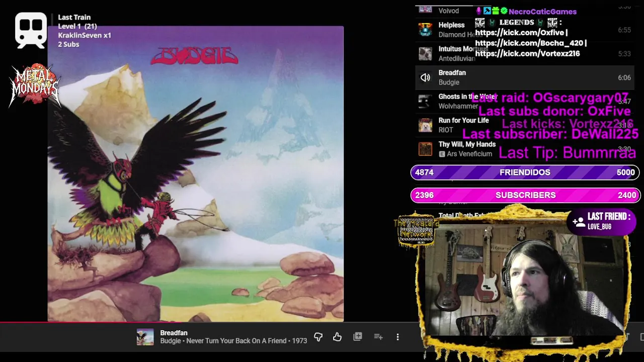Play Helpless by Diamond Head in queue

[x=524, y=30]
